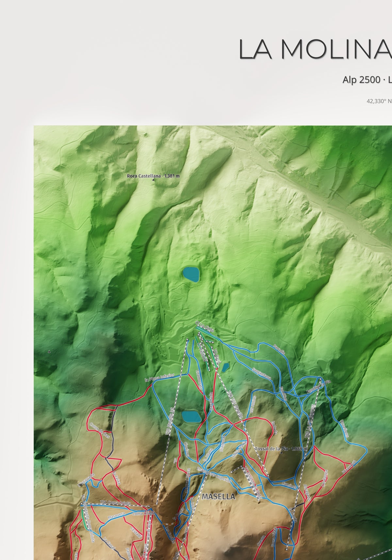Click the "La Canal" piste label
This screenshot has width=392, height=560.
coord(109,543)
